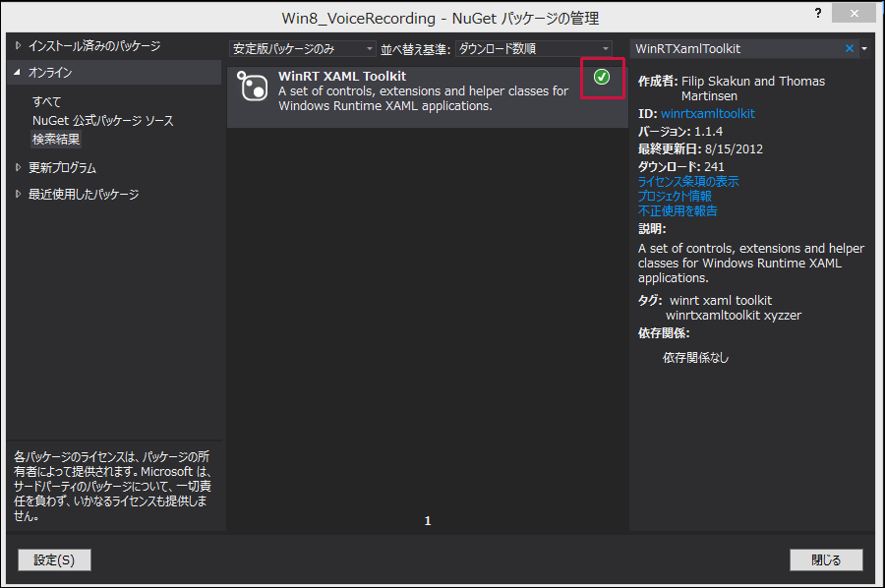Click the 作成者 Filip Skakun text
Viewport: 885px width, 588px height.
pyautogui.click(x=732, y=88)
